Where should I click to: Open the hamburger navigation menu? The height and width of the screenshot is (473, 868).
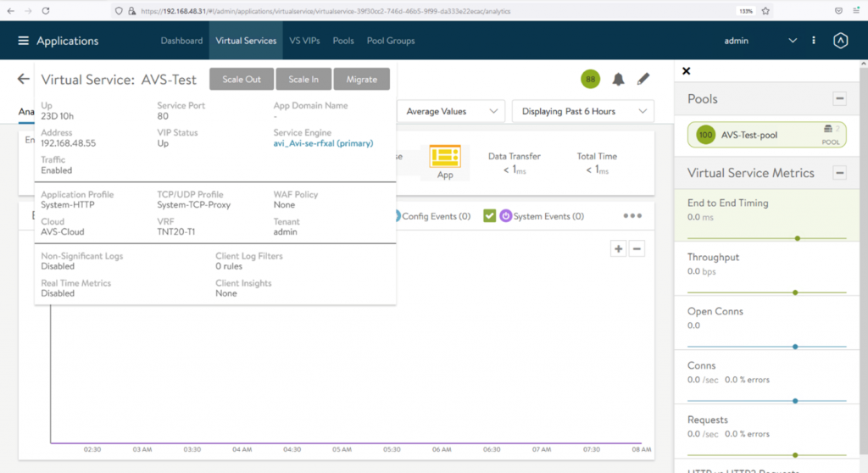point(23,41)
